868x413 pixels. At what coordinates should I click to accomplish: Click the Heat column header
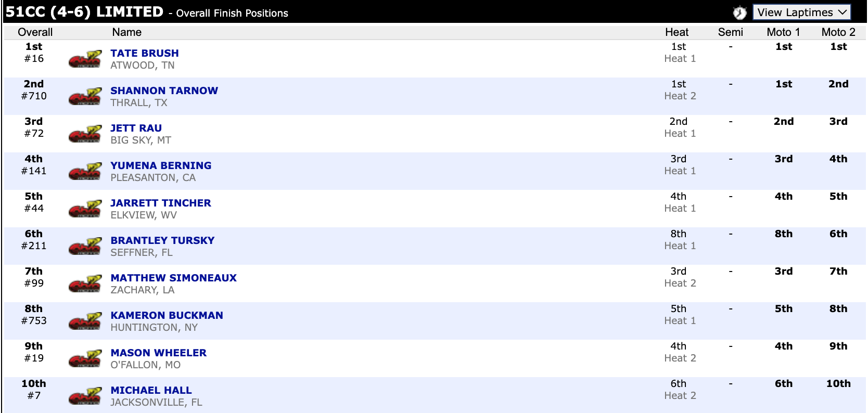676,32
